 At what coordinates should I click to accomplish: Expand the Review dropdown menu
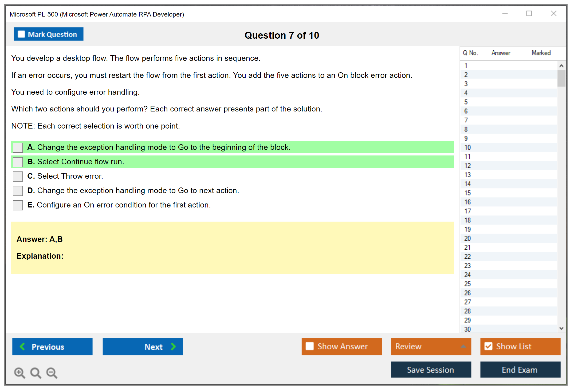click(x=463, y=346)
